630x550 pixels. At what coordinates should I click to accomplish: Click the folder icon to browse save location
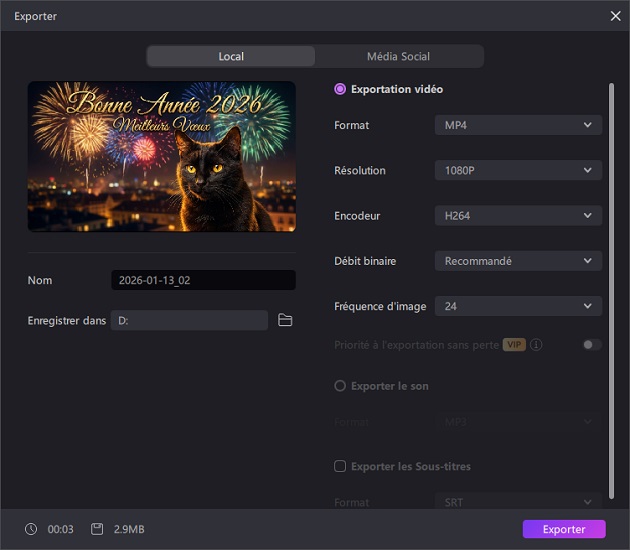(x=285, y=320)
